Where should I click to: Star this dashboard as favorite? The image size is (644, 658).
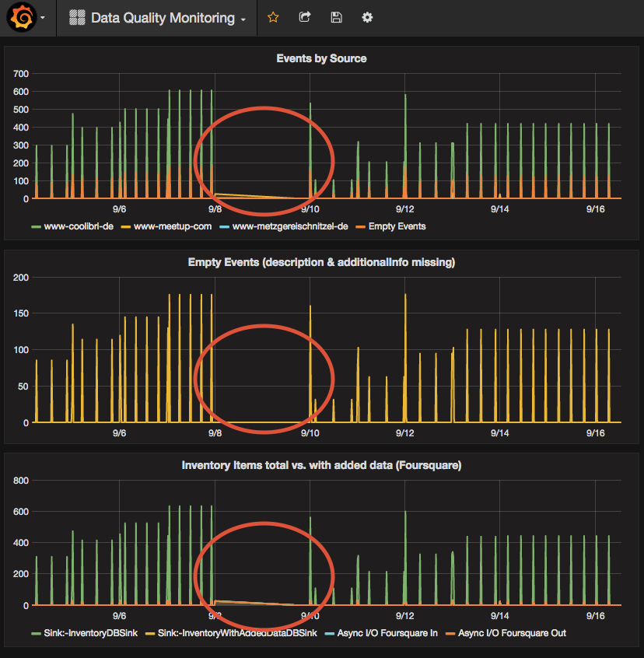point(273,18)
